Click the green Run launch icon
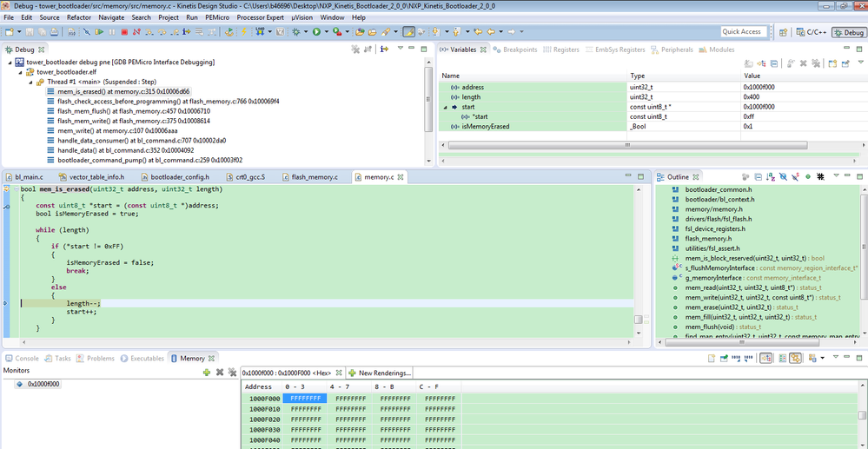Screen dimensions: 868x449 click(x=316, y=31)
